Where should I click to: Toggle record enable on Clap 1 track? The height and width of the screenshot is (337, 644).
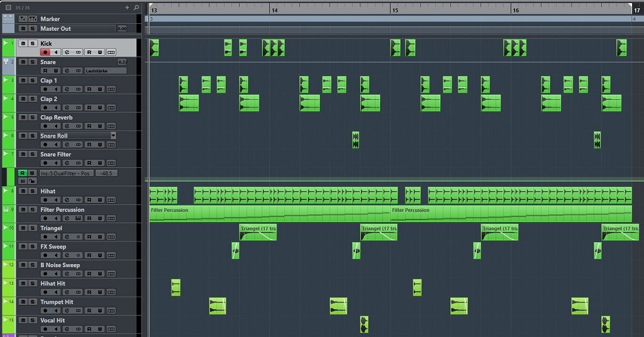[x=45, y=89]
